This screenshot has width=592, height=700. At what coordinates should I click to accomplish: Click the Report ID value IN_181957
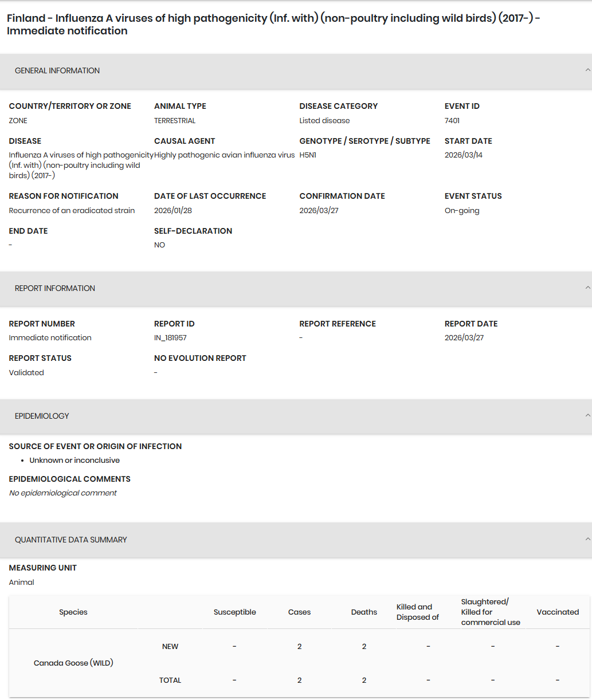pyautogui.click(x=170, y=338)
